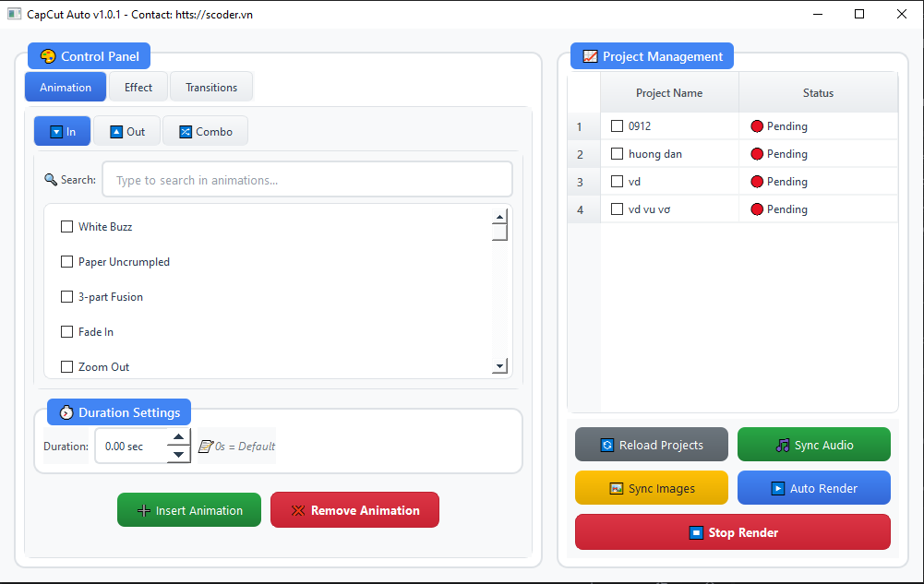Screen dimensions: 924x584
Task: Click the stopwatch icon beside Duration Settings
Action: point(66,412)
